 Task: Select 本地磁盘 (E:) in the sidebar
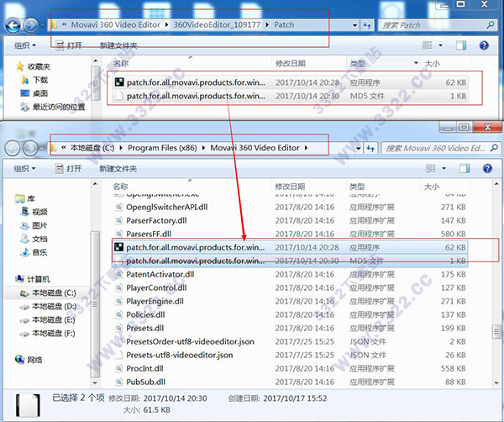48,320
